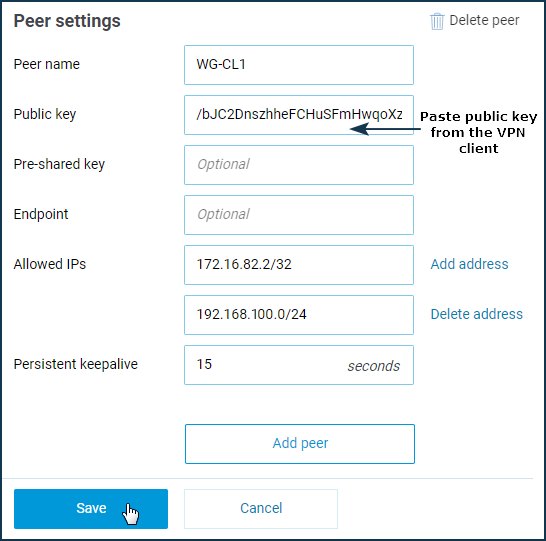Focus the Persistent keepalive value 15

pyautogui.click(x=299, y=365)
